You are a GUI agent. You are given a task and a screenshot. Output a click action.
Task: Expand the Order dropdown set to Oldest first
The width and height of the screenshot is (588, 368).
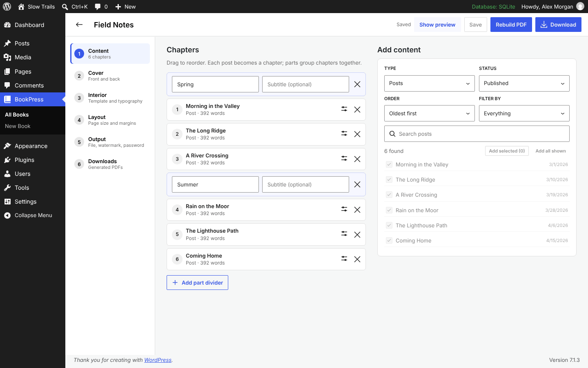tap(430, 113)
